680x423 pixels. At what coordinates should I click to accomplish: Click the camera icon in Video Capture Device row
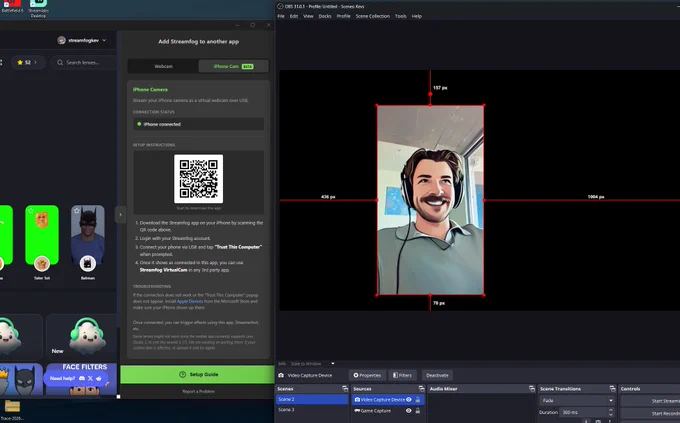click(357, 400)
